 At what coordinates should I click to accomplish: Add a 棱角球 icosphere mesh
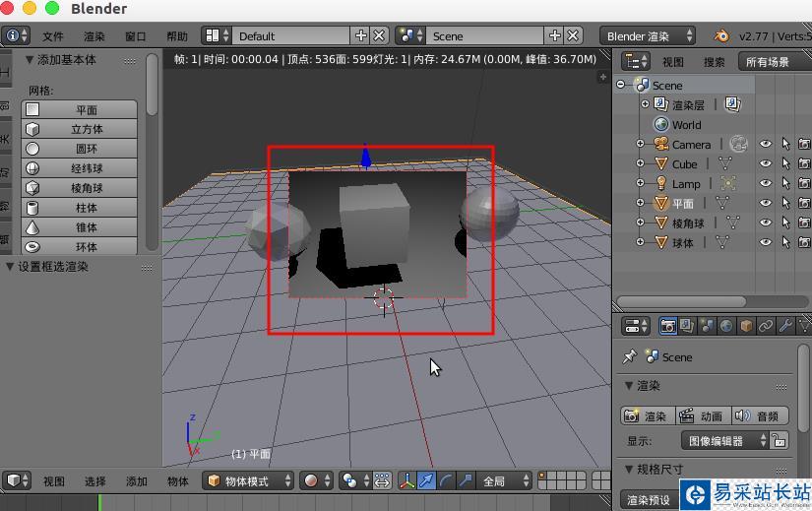(x=80, y=188)
